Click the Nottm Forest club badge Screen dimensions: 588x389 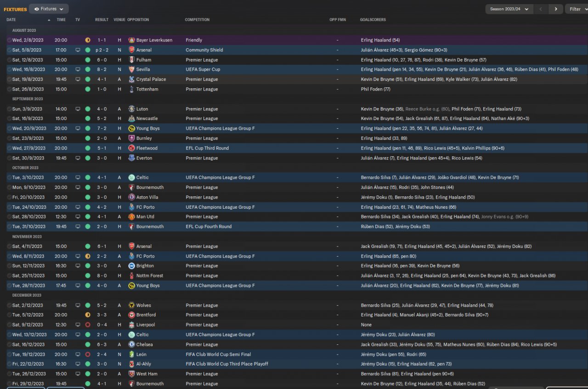click(131, 275)
